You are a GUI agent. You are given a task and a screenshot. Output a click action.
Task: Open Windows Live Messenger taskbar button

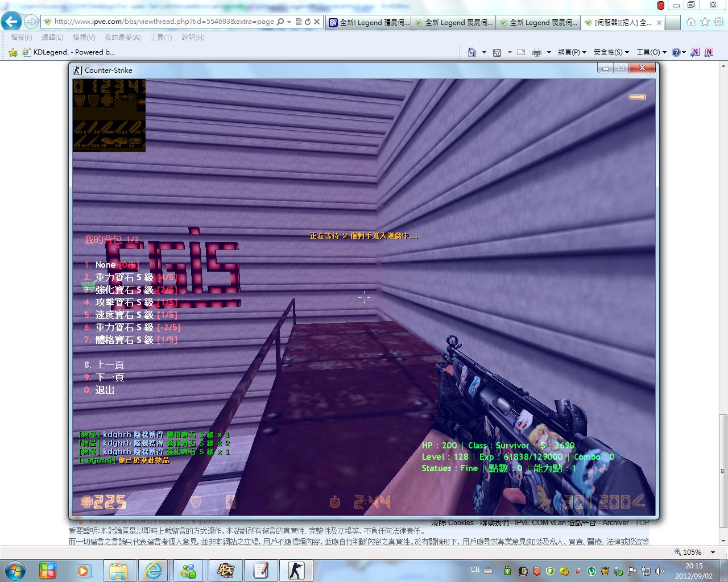click(x=189, y=570)
